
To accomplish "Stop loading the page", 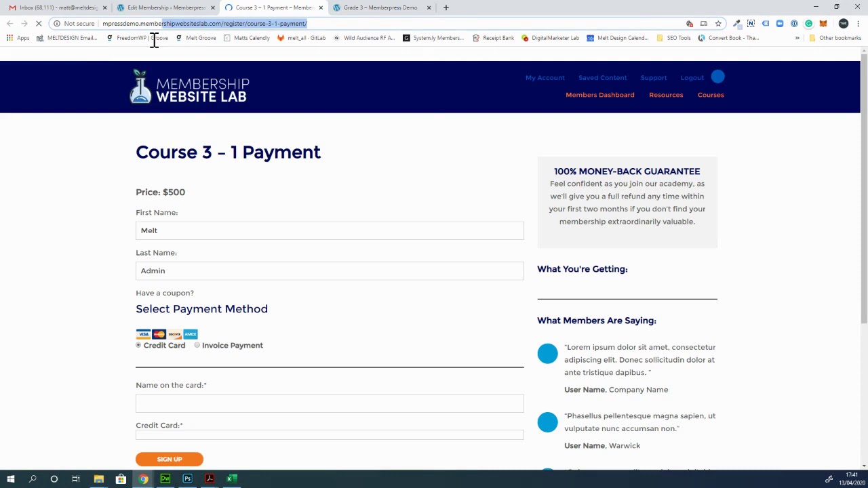I will [x=39, y=24].
